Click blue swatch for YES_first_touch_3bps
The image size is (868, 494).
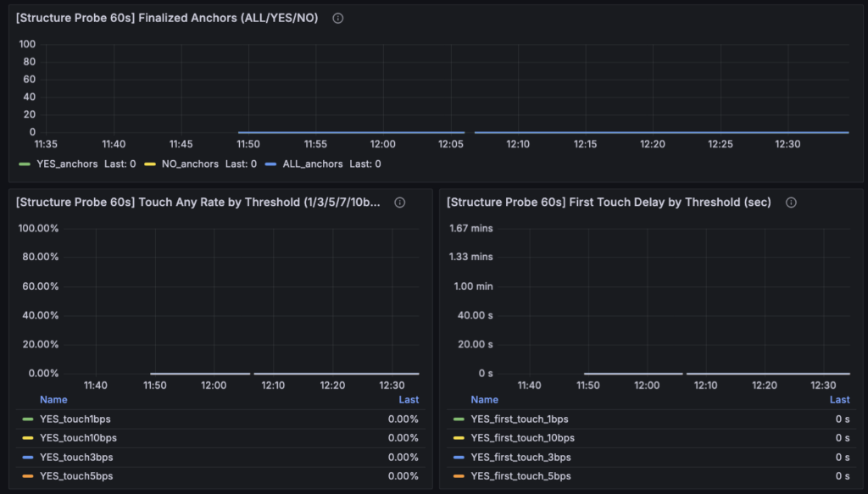(x=459, y=458)
